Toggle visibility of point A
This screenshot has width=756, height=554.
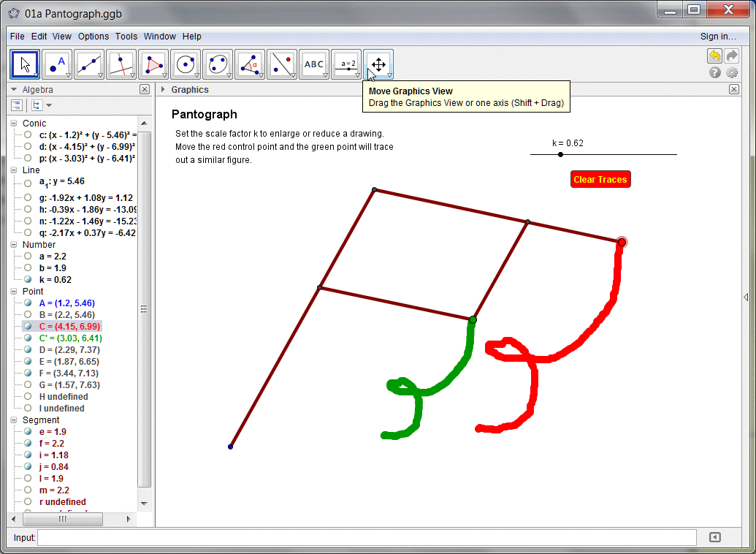tap(28, 303)
